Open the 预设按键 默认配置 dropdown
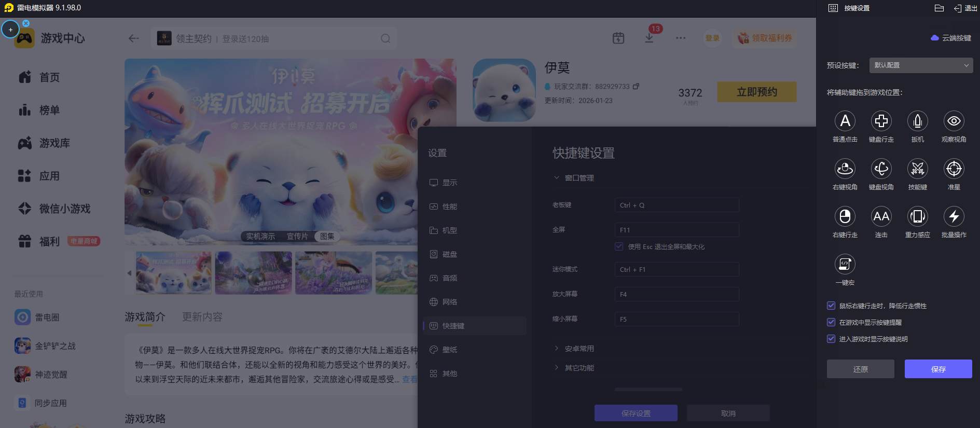 (x=921, y=65)
